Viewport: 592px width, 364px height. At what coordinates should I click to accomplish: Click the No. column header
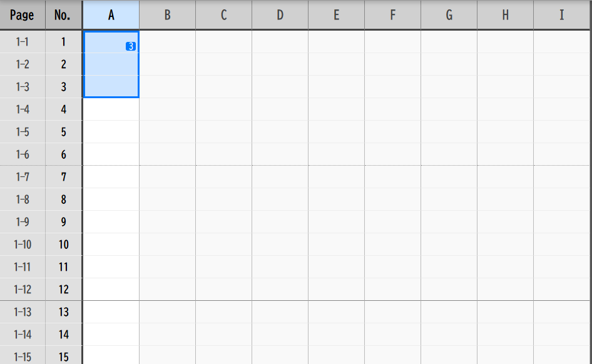point(63,15)
